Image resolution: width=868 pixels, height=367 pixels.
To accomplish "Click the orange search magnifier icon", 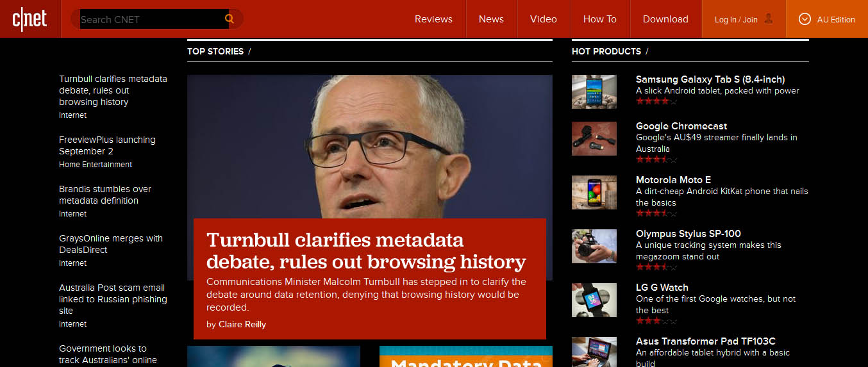I will tap(230, 19).
